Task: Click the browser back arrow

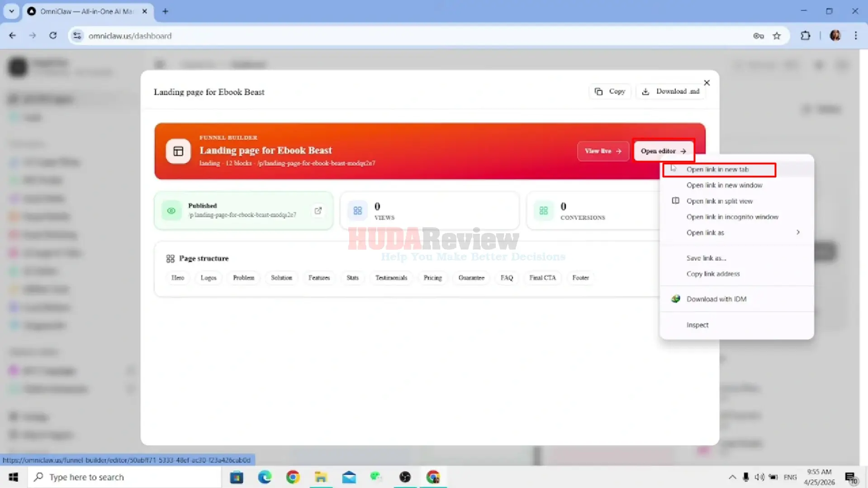Action: [x=12, y=36]
